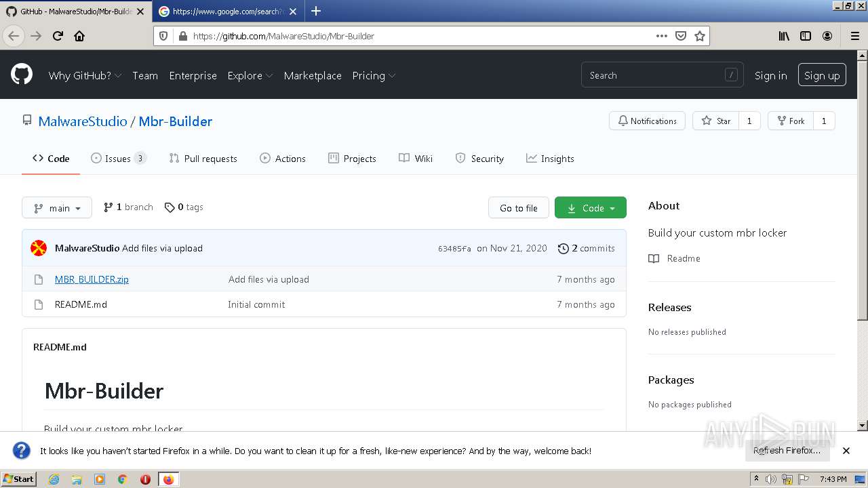
Task: Open Opera from taskbar
Action: tap(145, 479)
